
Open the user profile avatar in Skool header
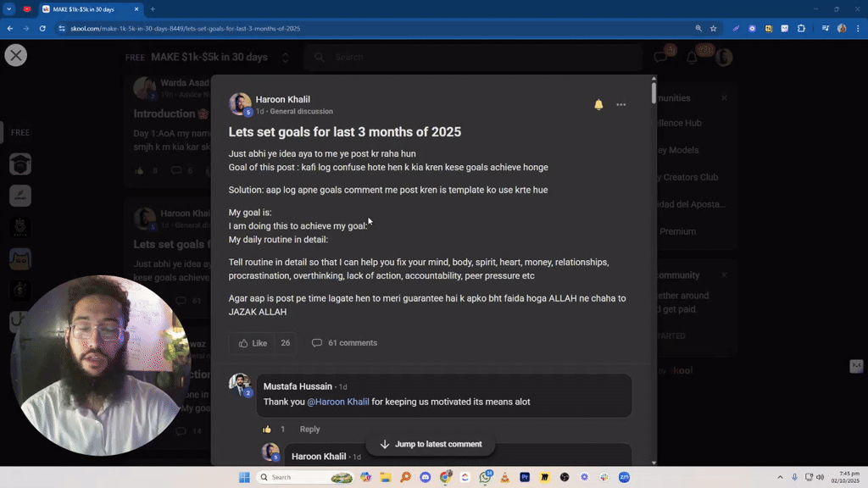tap(724, 57)
